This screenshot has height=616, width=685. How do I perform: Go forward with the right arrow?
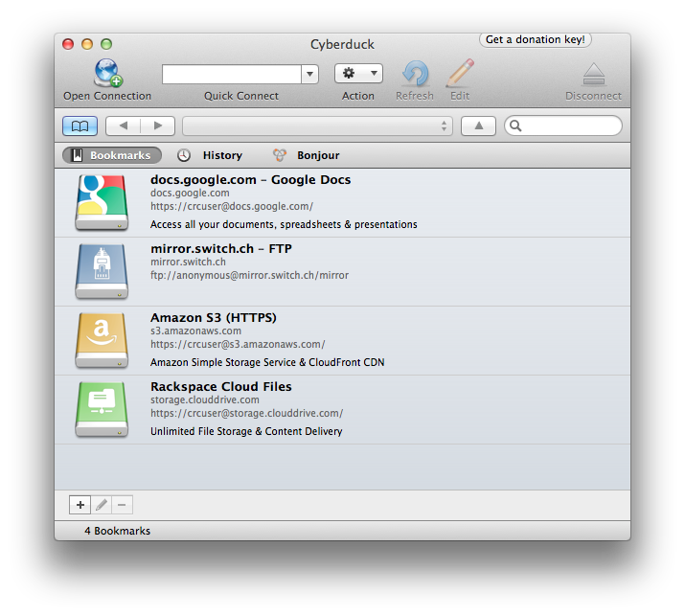coord(158,125)
